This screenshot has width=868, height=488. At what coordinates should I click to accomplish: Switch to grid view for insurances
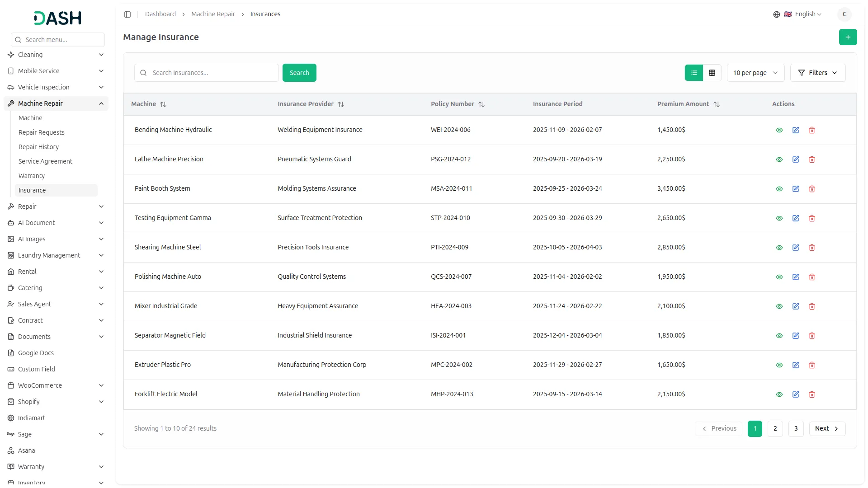tap(712, 73)
